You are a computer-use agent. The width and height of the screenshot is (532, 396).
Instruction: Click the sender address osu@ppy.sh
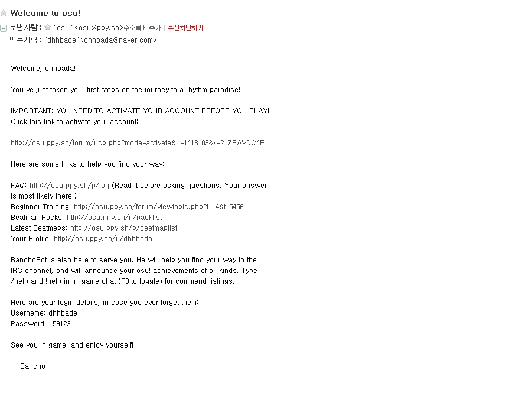100,28
